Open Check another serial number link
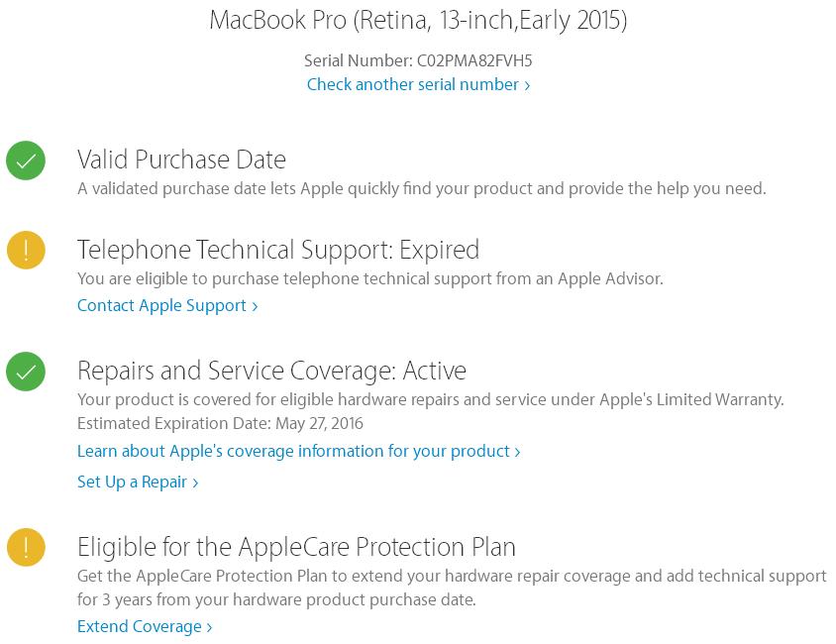Screen dimensions: 836x644 tap(412, 85)
